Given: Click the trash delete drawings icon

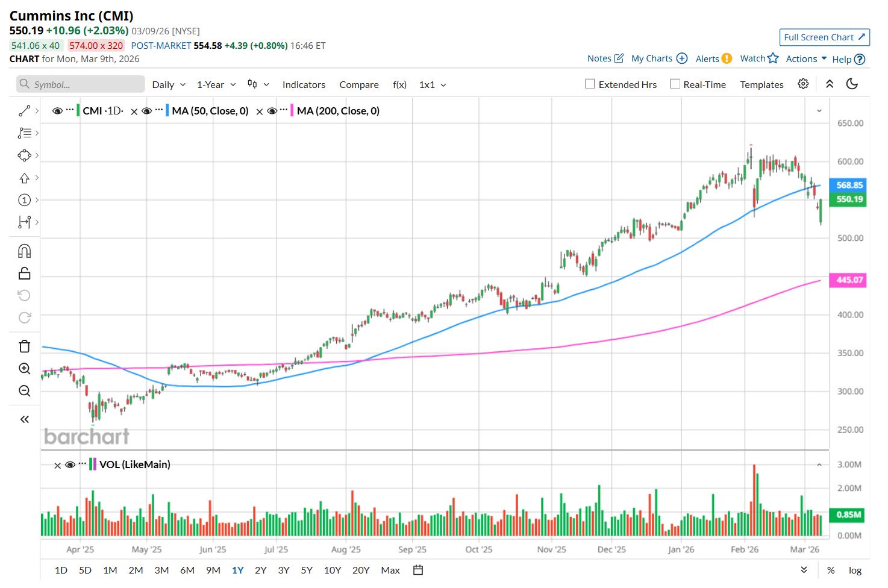Looking at the screenshot, I should (x=24, y=346).
